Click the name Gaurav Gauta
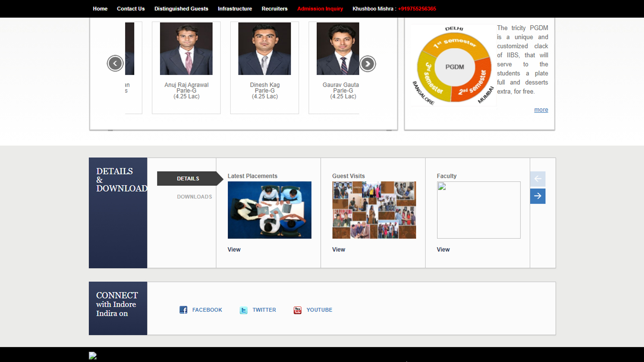Viewport: 644px width, 362px height. 340,85
